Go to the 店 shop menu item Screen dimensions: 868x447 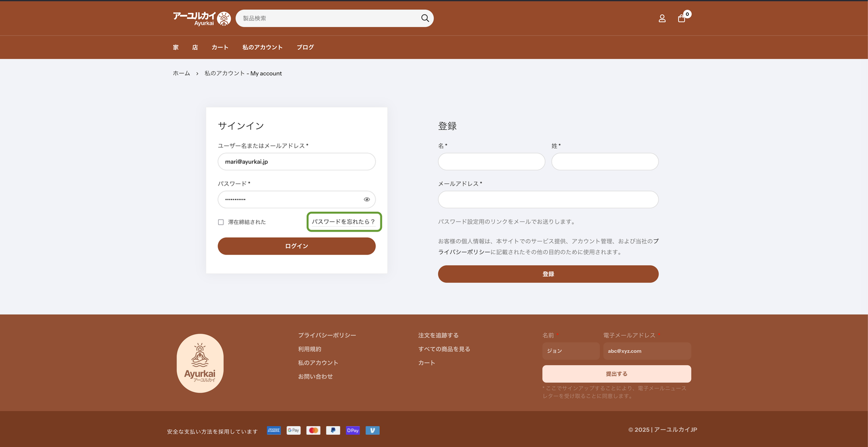click(x=195, y=47)
